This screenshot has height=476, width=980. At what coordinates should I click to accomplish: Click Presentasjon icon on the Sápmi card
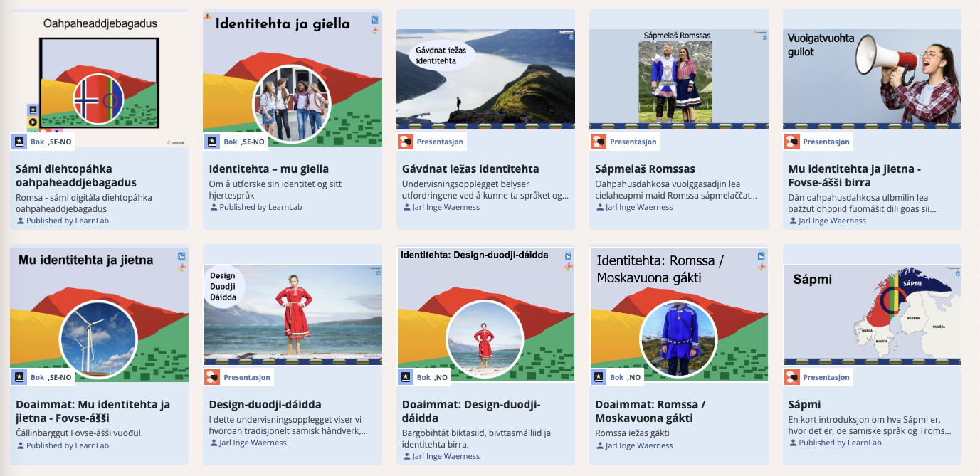tap(792, 377)
